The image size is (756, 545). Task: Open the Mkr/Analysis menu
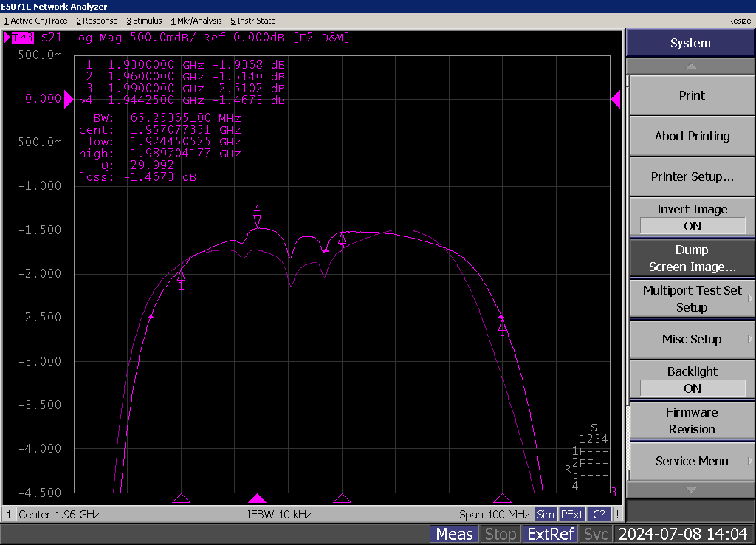pyautogui.click(x=197, y=21)
